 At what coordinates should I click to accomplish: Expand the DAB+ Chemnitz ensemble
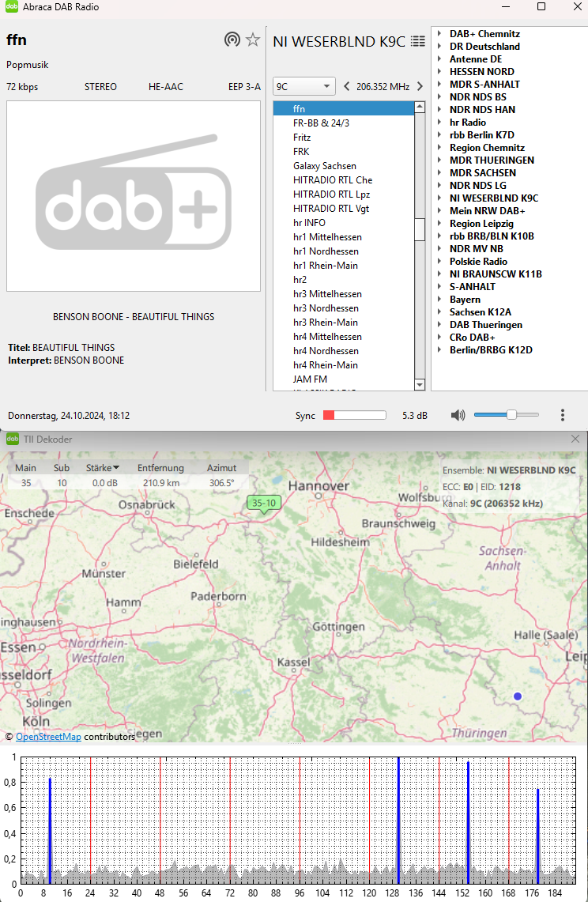439,34
